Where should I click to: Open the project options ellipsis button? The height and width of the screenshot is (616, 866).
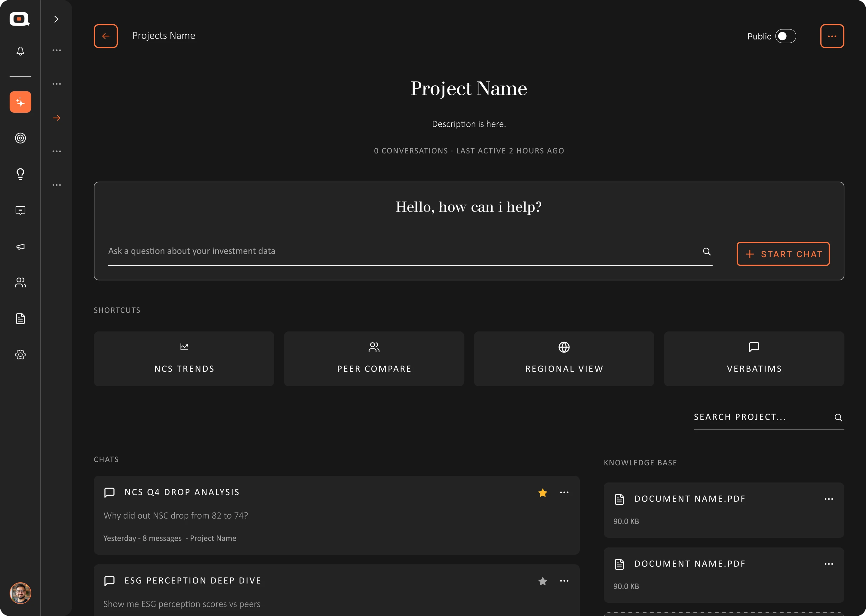click(x=832, y=36)
